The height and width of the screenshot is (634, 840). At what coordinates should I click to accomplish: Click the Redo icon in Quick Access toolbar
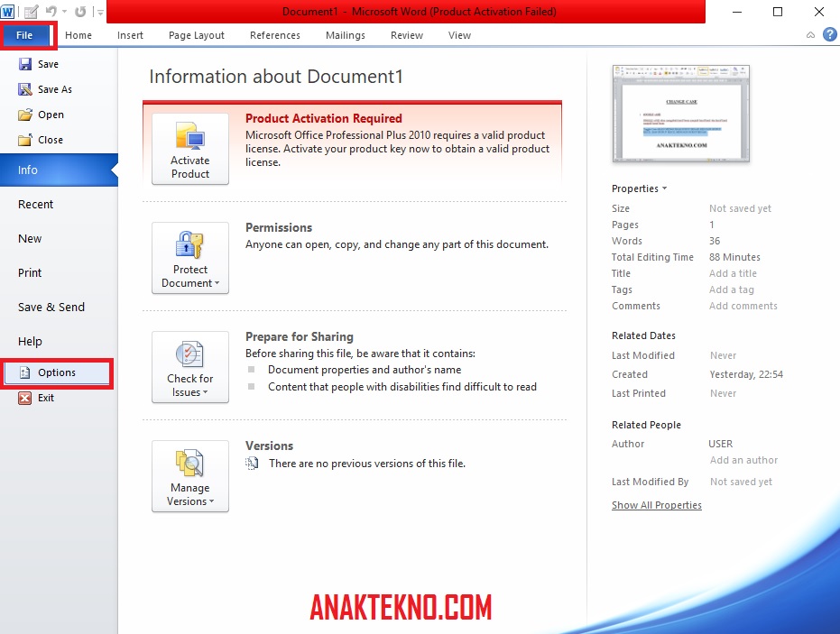point(80,11)
